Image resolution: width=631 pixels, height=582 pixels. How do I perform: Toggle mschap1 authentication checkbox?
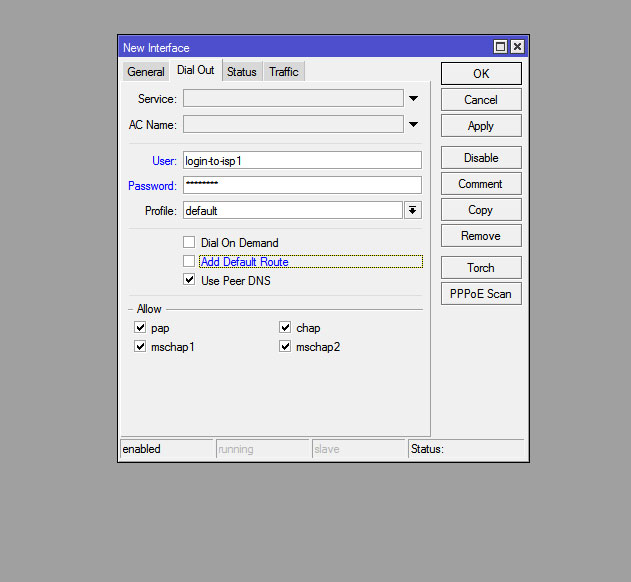(x=140, y=347)
